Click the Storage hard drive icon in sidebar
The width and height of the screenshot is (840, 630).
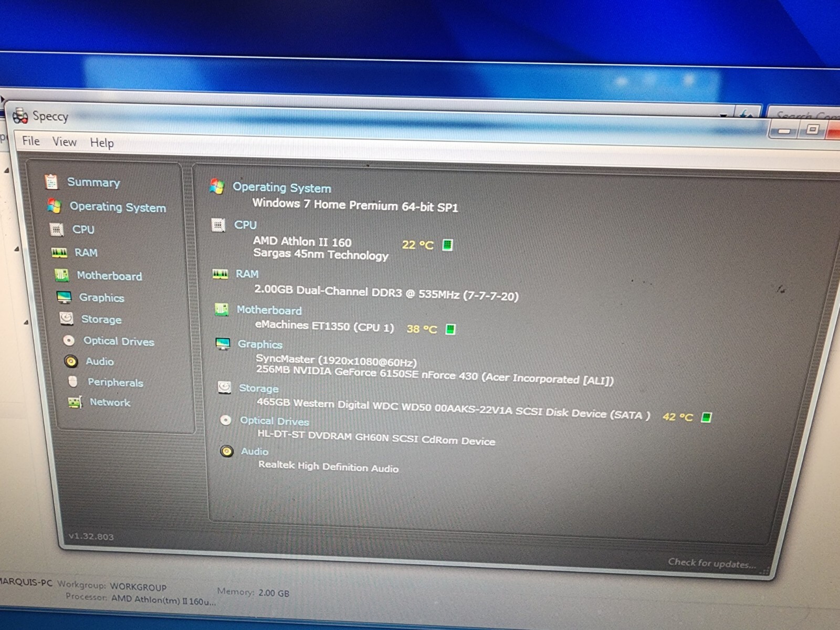[67, 319]
